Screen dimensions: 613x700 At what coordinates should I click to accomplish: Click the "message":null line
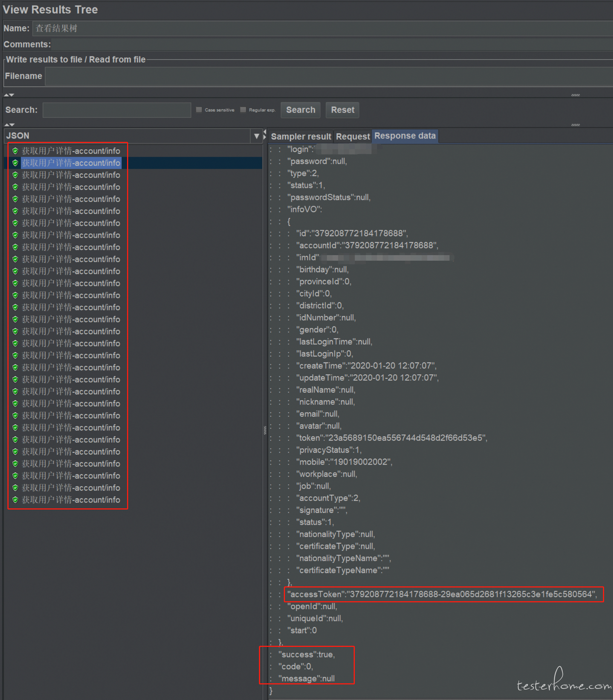pyautogui.click(x=306, y=678)
